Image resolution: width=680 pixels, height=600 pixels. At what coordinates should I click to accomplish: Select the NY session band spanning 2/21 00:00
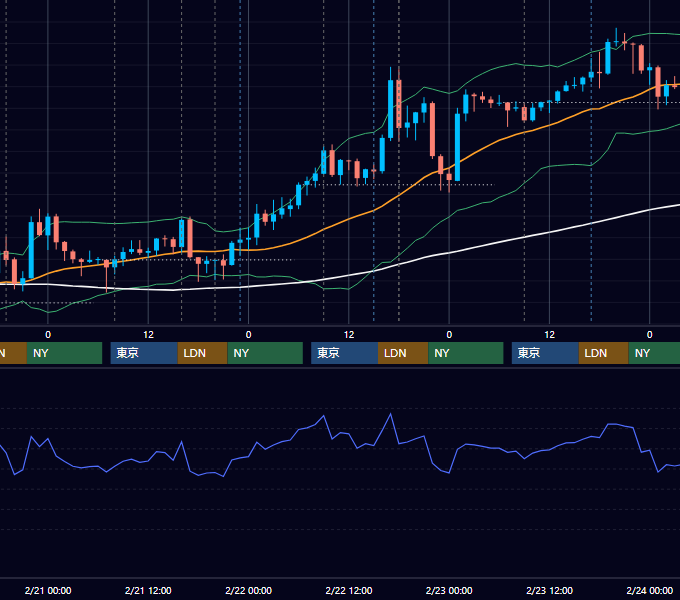[64, 353]
